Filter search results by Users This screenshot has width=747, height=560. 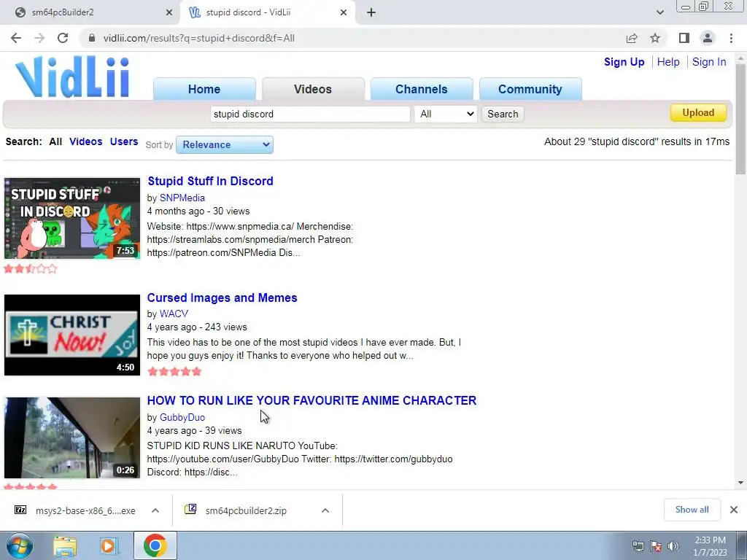point(124,141)
